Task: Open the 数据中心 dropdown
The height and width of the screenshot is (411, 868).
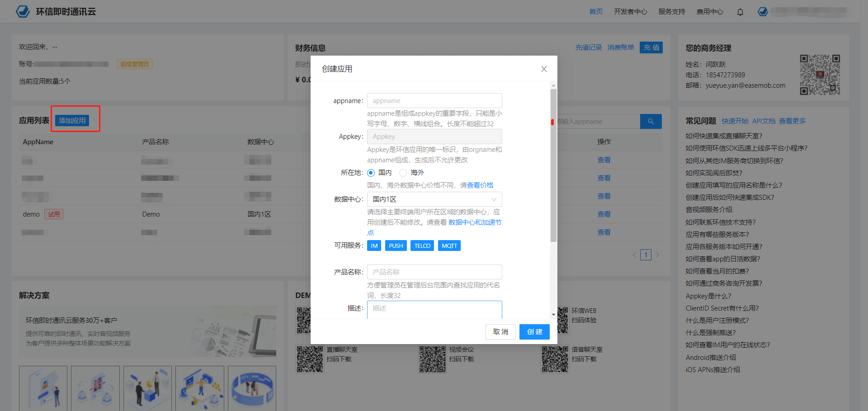Action: [x=434, y=199]
